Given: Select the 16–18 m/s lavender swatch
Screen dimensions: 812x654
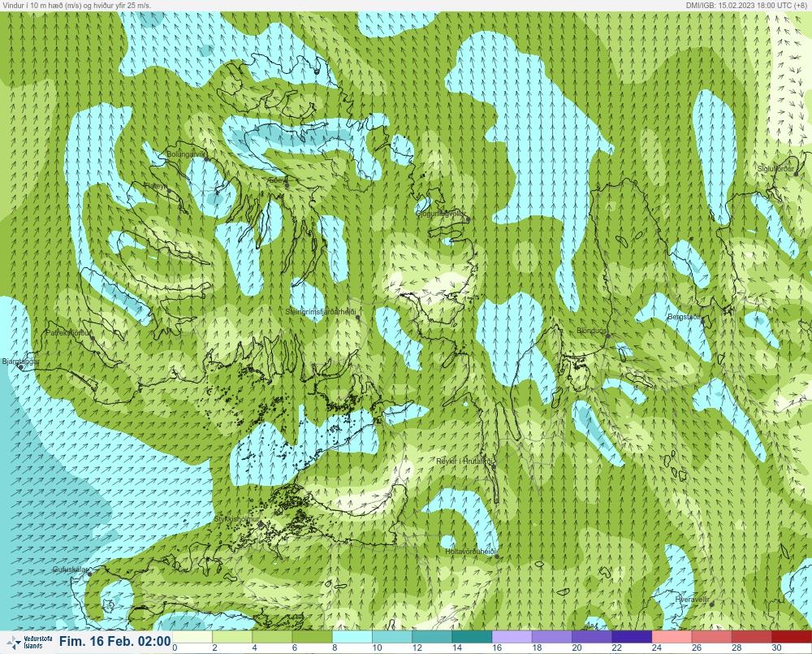Looking at the screenshot, I should (512, 636).
